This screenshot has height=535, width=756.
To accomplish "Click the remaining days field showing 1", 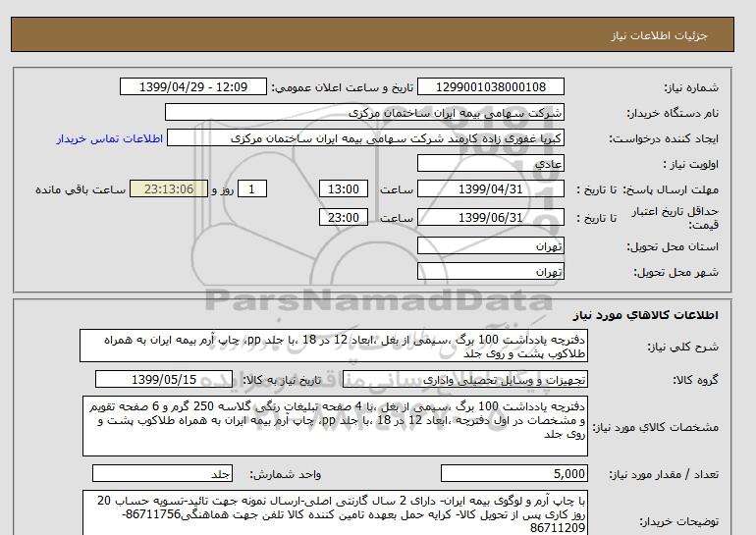I will (252, 188).
